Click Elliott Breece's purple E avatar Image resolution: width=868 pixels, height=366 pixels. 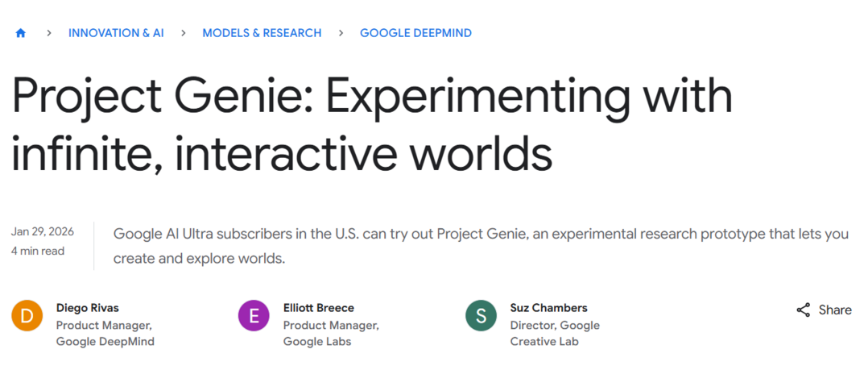254,315
